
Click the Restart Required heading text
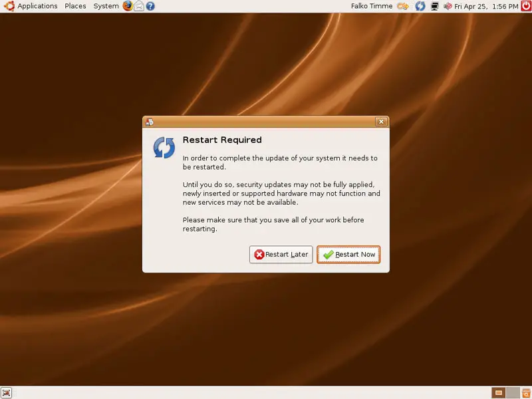(222, 140)
